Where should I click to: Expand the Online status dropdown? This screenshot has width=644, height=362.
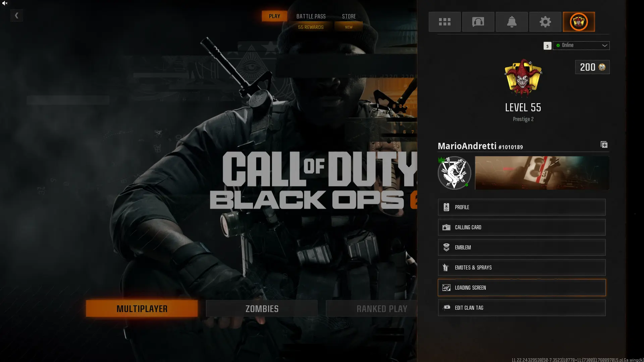pos(581,45)
